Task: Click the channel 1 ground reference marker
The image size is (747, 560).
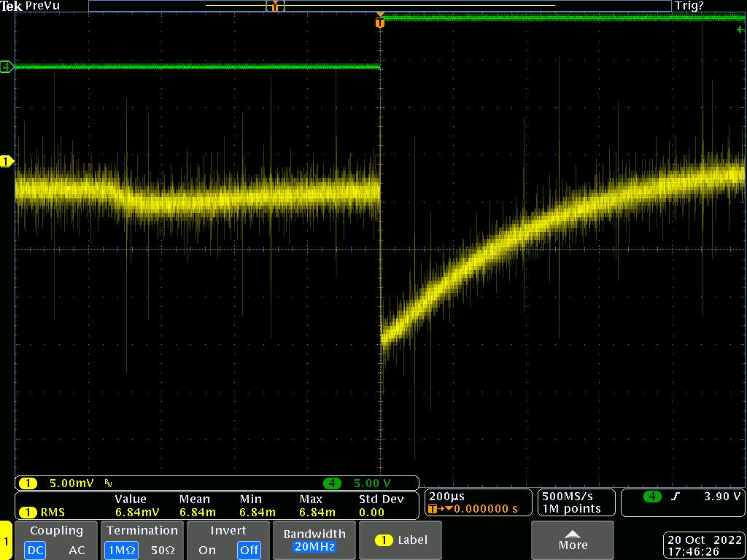Action: click(7, 161)
